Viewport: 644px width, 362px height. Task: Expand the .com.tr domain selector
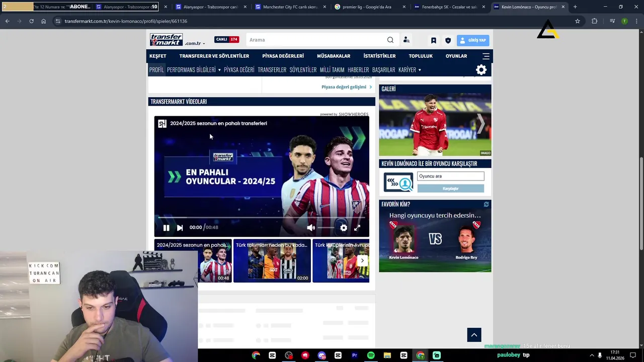tap(195, 43)
